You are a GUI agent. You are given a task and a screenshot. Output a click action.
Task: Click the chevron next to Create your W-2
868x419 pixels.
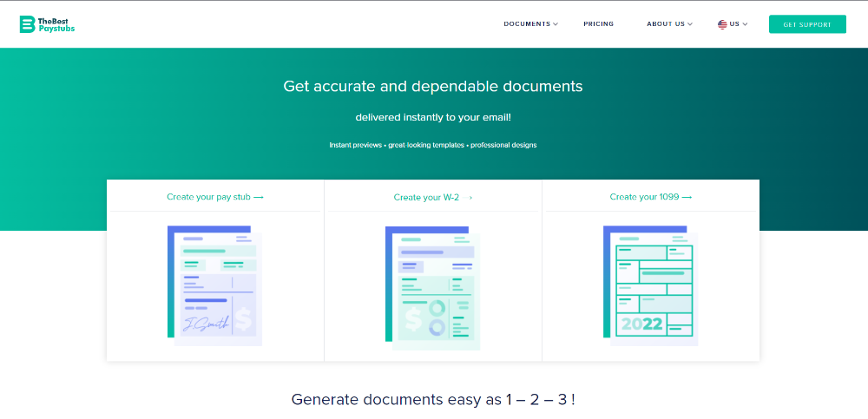click(x=470, y=198)
